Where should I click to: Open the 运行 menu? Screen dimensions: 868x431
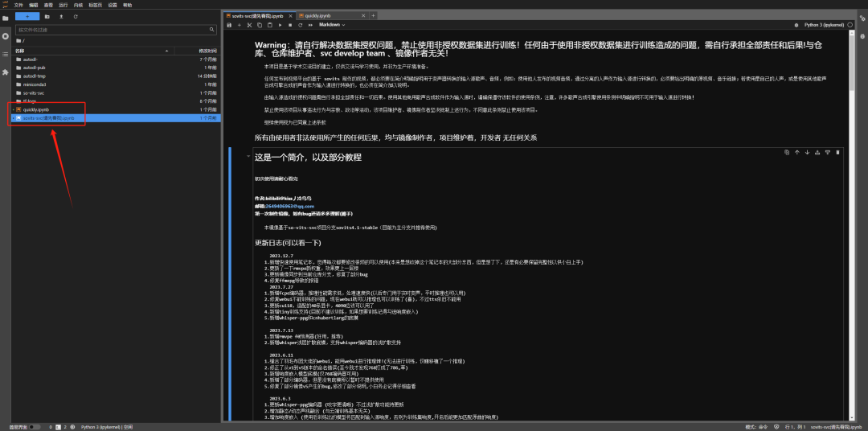pyautogui.click(x=63, y=5)
